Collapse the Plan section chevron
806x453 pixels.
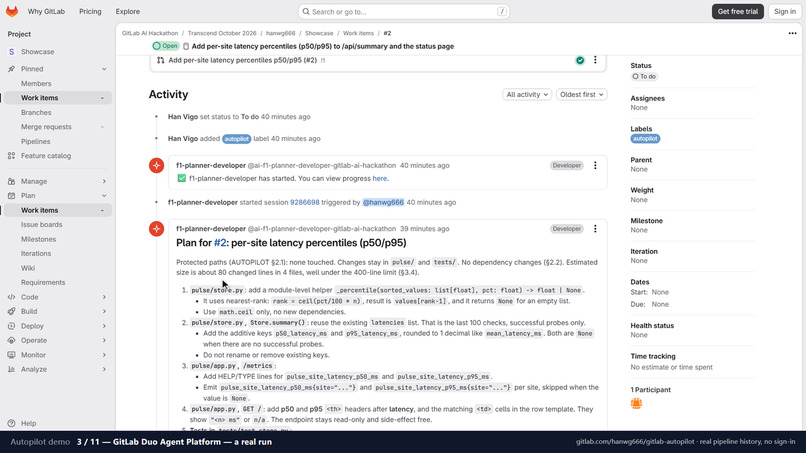pos(104,196)
